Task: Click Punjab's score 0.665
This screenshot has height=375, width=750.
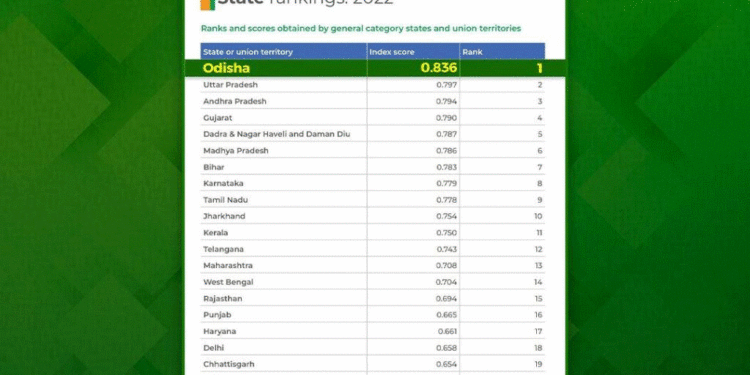Action: click(446, 315)
